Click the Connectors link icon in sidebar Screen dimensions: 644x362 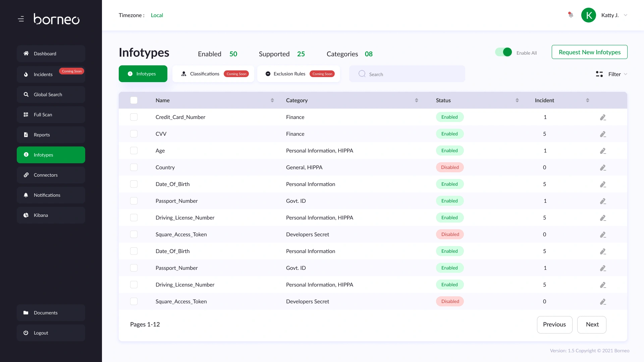coord(26,175)
